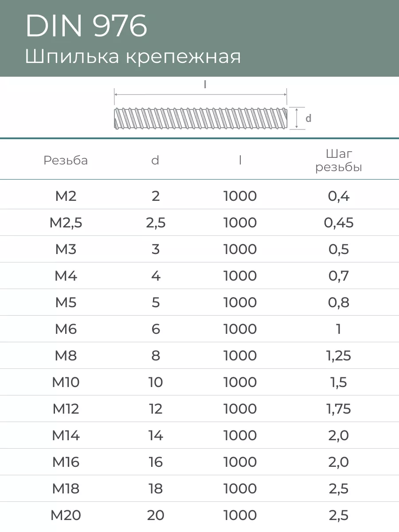Click the Шаг резьбы column header
This screenshot has width=399, height=532.
click(x=339, y=160)
